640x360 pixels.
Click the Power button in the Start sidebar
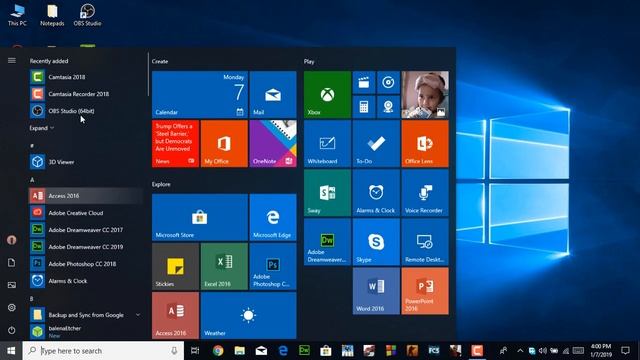coord(11,330)
